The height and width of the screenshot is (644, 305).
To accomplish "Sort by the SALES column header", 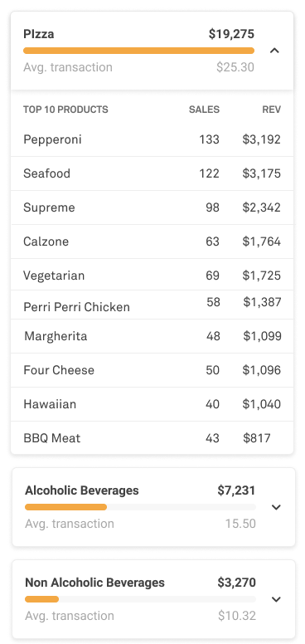I will (x=204, y=110).
